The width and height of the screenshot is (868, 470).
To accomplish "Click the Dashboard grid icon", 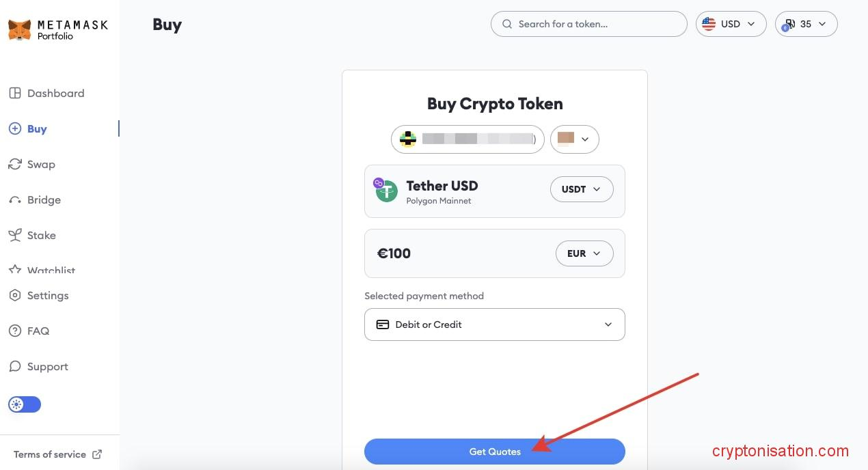I will tap(14, 94).
